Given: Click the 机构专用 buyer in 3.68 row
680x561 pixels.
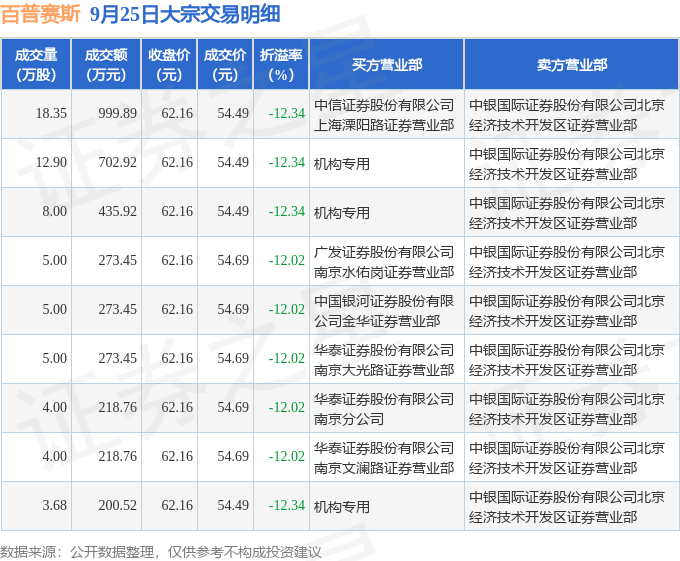Looking at the screenshot, I should (342, 507).
